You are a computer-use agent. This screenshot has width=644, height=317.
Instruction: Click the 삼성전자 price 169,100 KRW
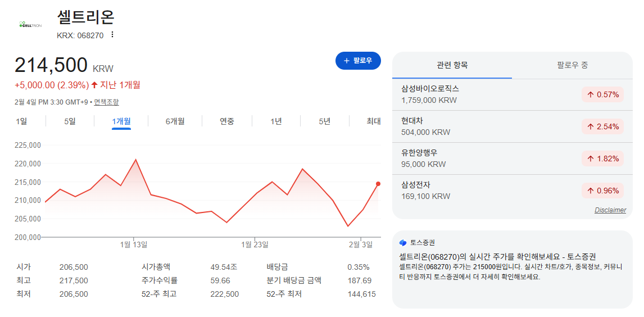(x=425, y=196)
